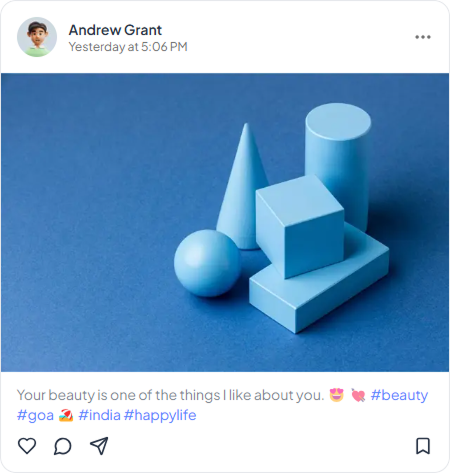Open Andrew Grant's profile avatar
Viewport: 450px width, 473px height.
click(x=37, y=37)
